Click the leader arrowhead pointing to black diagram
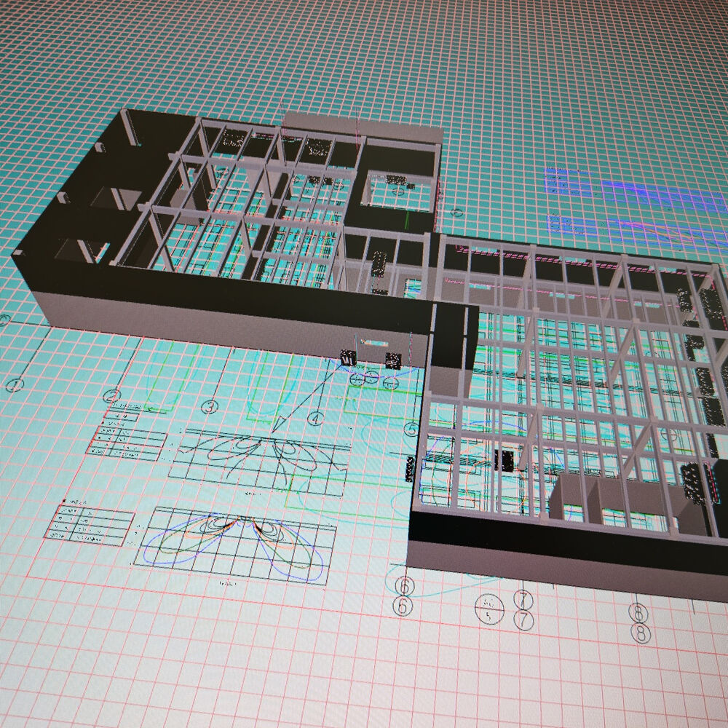The width and height of the screenshot is (728, 728). pos(279,424)
